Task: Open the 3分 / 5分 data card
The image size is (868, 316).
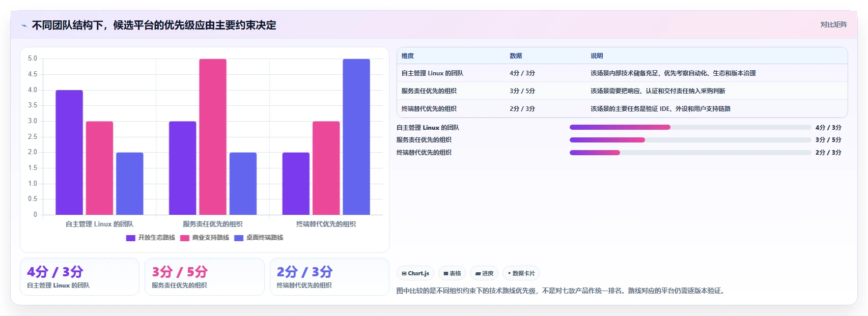Action: pyautogui.click(x=205, y=277)
